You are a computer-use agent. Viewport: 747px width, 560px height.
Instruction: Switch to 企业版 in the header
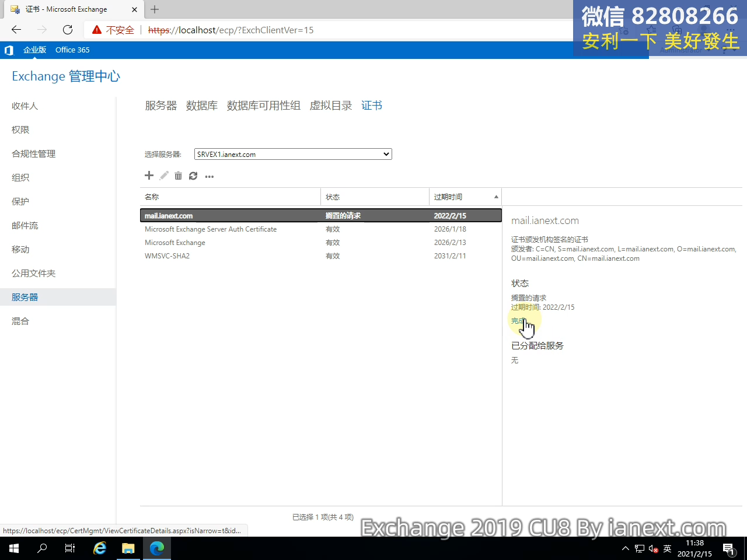[x=34, y=50]
